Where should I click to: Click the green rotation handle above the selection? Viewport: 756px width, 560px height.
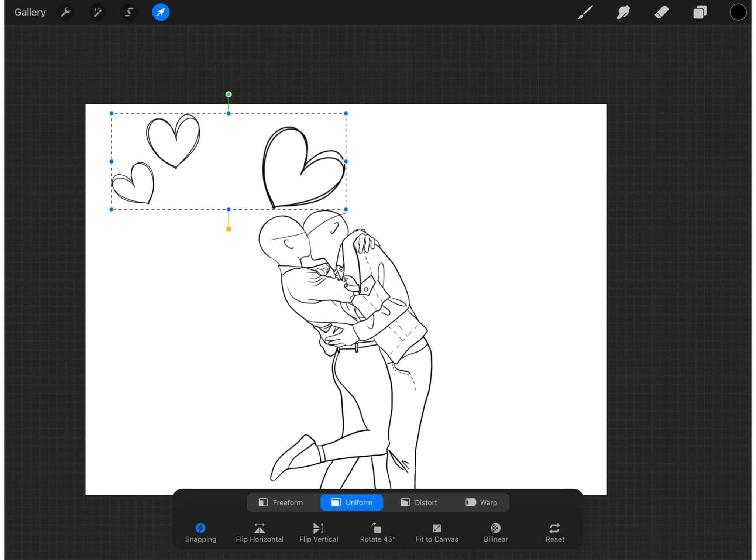click(x=228, y=95)
